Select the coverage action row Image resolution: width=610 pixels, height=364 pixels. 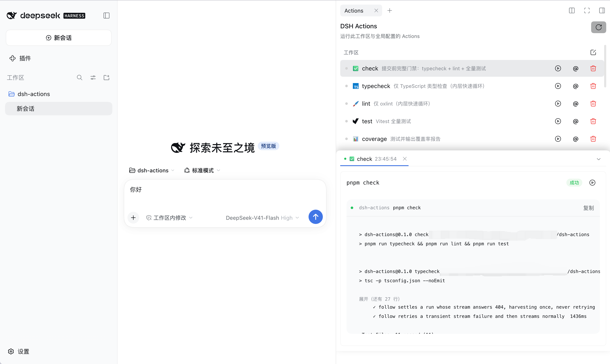coord(472,139)
